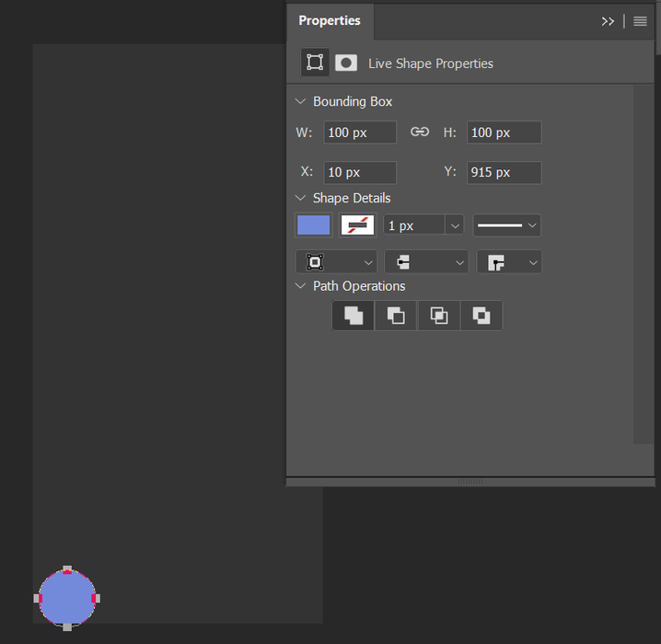Collapse panel with double-arrow icon
Viewport: 661px width, 644px height.
(608, 21)
